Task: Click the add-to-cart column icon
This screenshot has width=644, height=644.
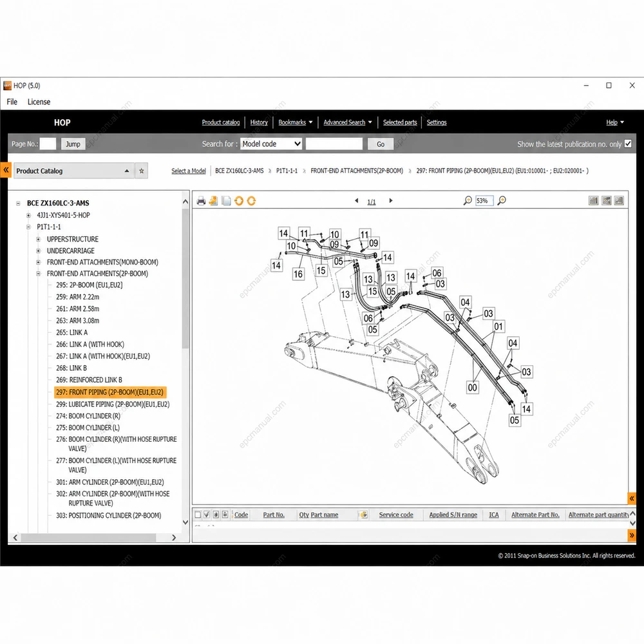Action: 363,515
